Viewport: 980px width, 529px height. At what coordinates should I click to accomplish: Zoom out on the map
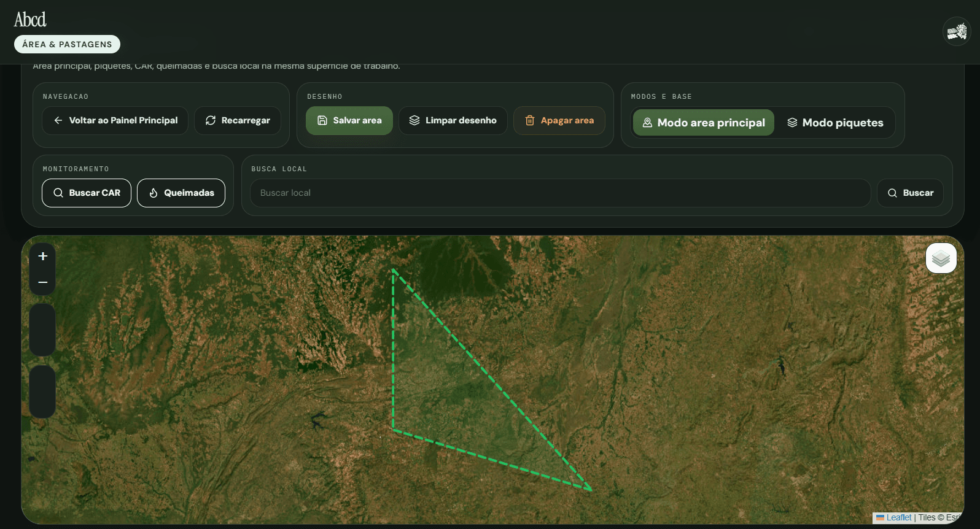click(43, 282)
